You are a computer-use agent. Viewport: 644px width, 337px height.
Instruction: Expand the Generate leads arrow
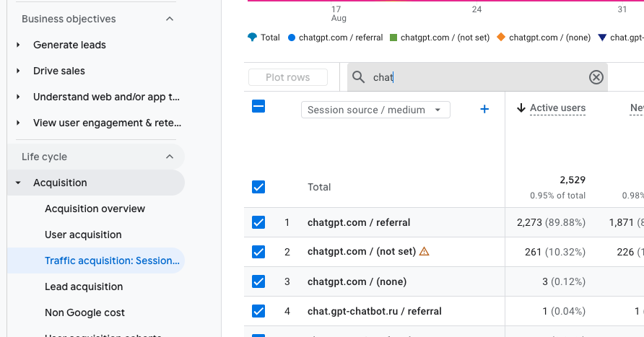click(18, 45)
